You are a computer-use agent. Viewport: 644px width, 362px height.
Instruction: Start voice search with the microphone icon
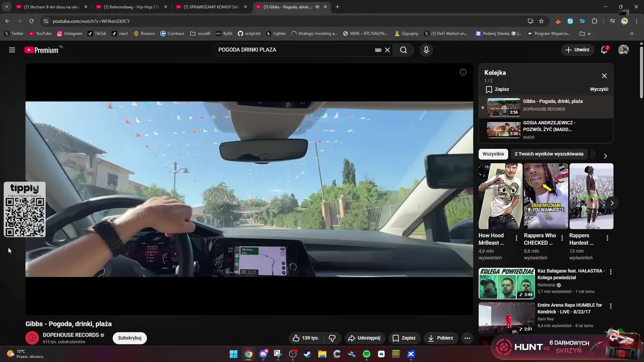click(x=426, y=50)
